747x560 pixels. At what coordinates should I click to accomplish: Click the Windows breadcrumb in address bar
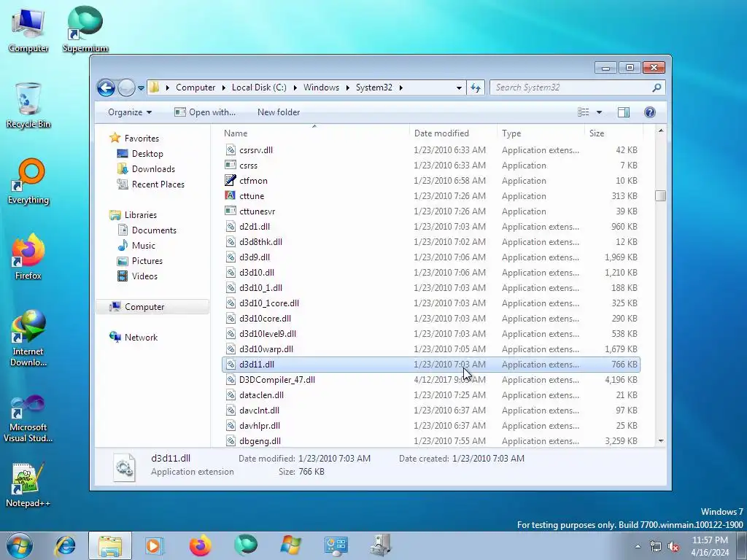pyautogui.click(x=321, y=87)
